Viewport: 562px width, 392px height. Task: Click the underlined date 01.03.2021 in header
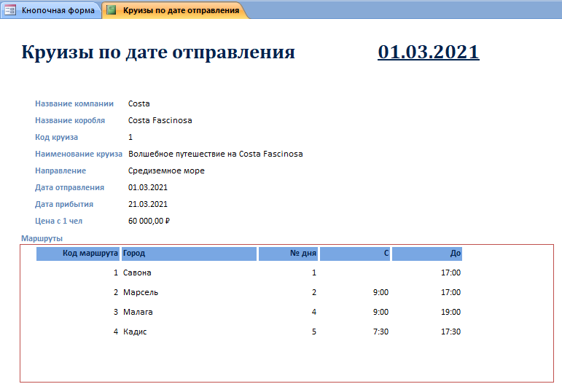coord(429,52)
